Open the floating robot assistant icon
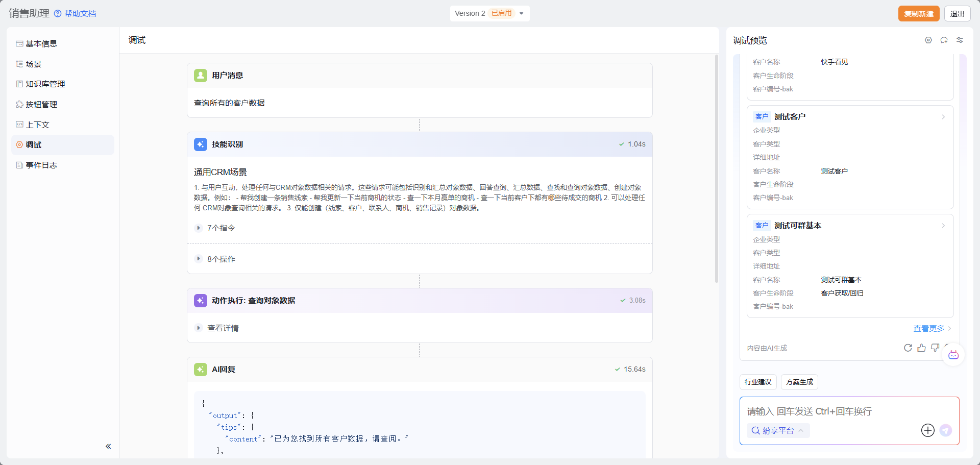The height and width of the screenshot is (465, 980). pyautogui.click(x=953, y=355)
